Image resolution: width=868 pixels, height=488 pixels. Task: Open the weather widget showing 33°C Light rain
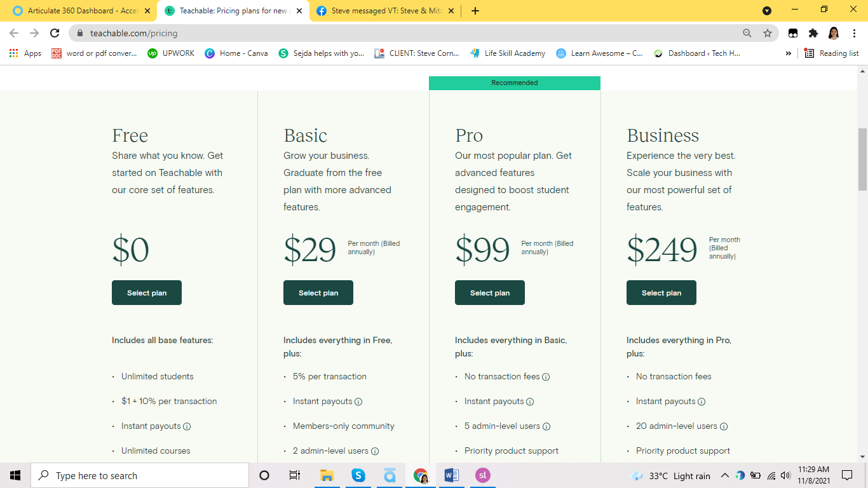click(x=670, y=475)
